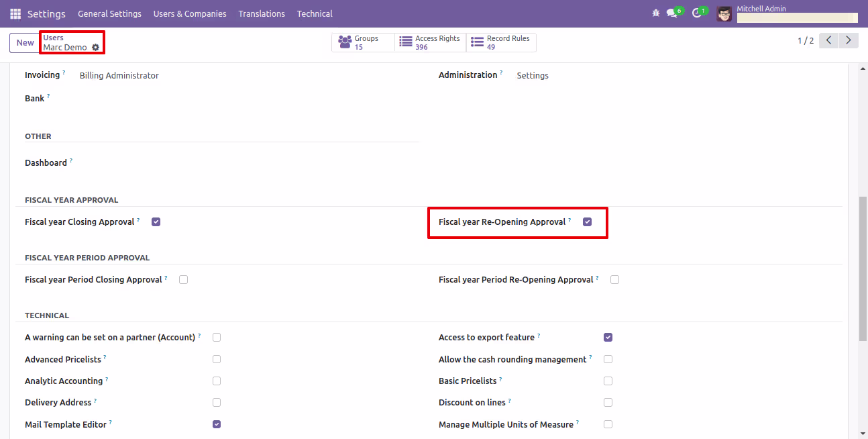Open the Access Rights 396 stat button
Screen dimensions: 868x439
point(430,42)
